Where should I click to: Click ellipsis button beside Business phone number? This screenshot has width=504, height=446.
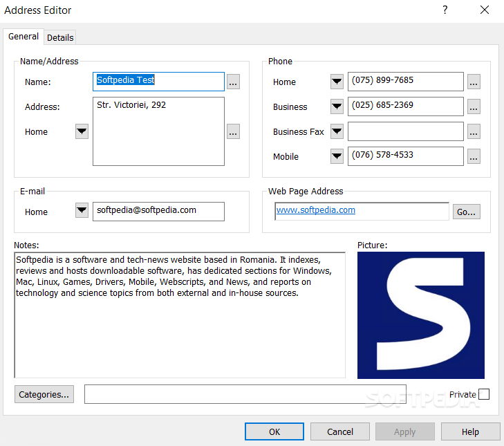[474, 106]
